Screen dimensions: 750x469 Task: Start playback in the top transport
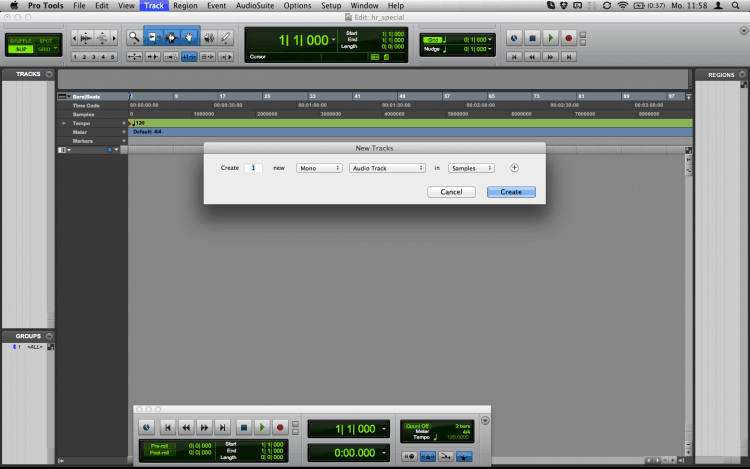551,38
